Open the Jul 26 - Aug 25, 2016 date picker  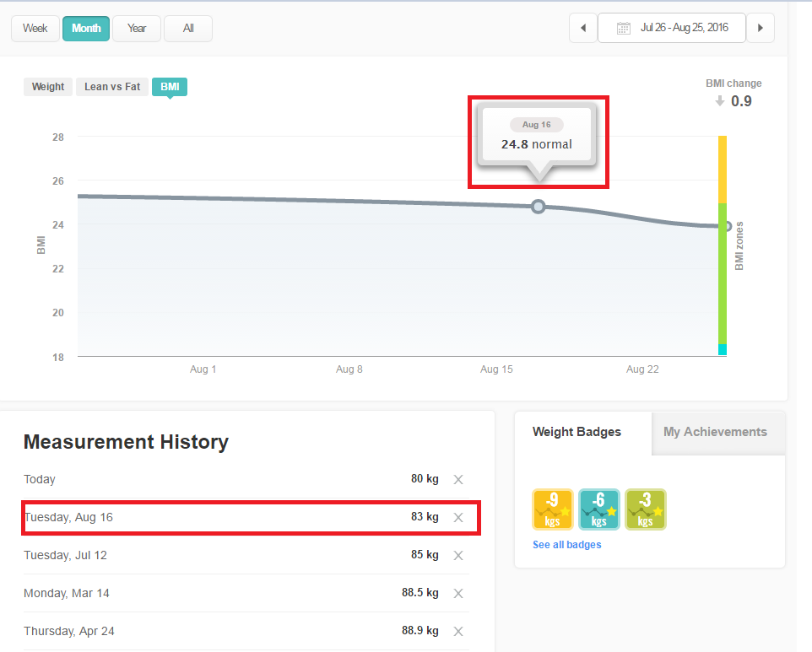pos(672,28)
